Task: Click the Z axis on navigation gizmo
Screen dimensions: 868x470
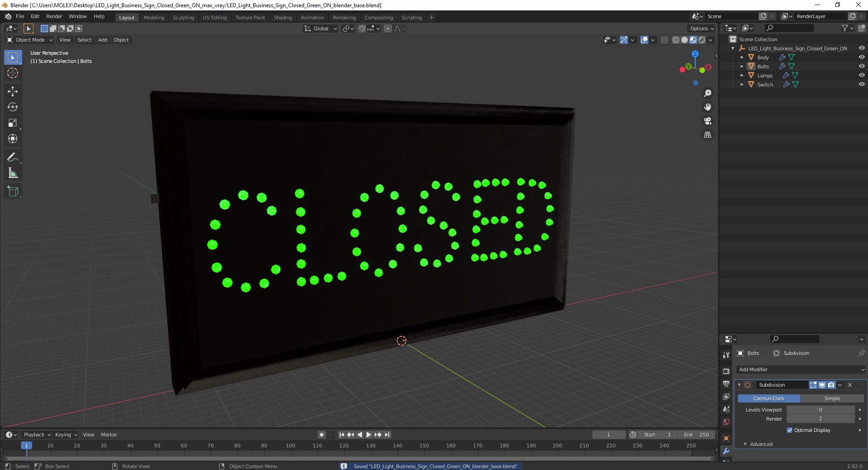Action: click(x=695, y=54)
